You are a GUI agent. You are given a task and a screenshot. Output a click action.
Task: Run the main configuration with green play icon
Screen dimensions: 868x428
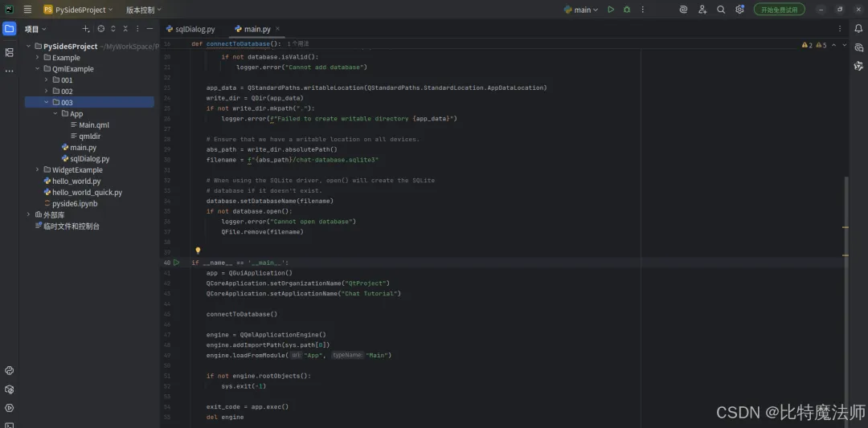(611, 10)
